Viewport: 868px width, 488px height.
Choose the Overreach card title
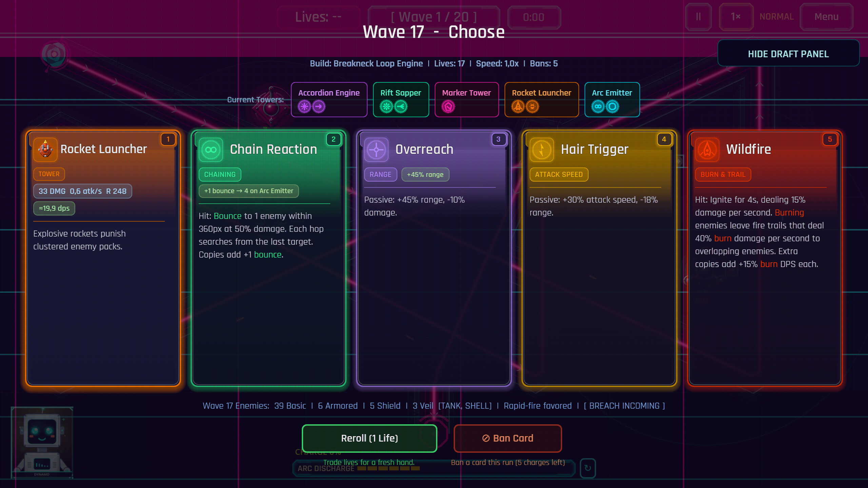[424, 149]
